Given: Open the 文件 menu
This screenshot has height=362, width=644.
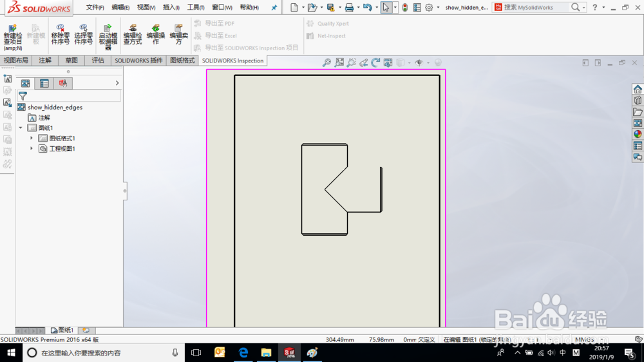Looking at the screenshot, I should click(95, 7).
